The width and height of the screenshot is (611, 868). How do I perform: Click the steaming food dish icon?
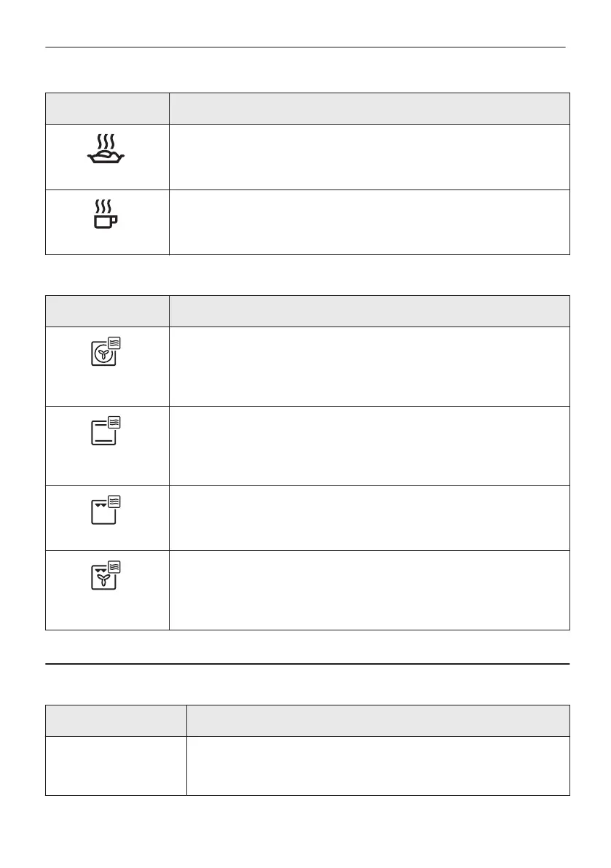(107, 151)
